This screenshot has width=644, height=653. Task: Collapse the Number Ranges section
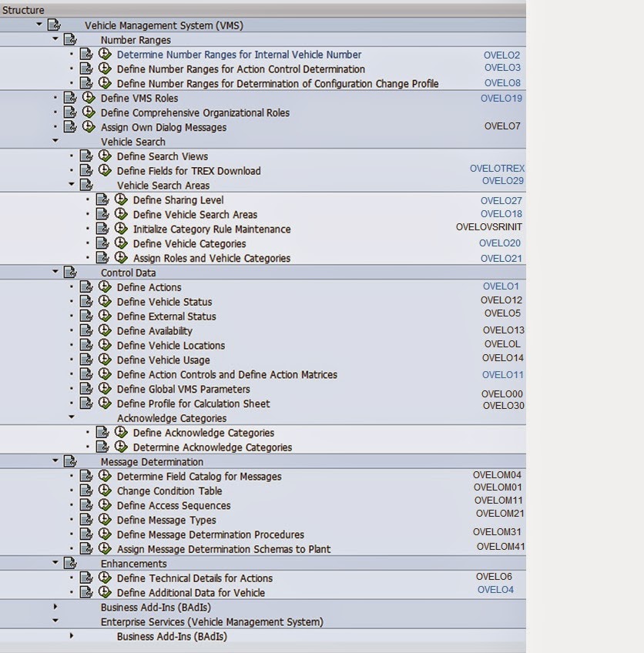coord(53,39)
